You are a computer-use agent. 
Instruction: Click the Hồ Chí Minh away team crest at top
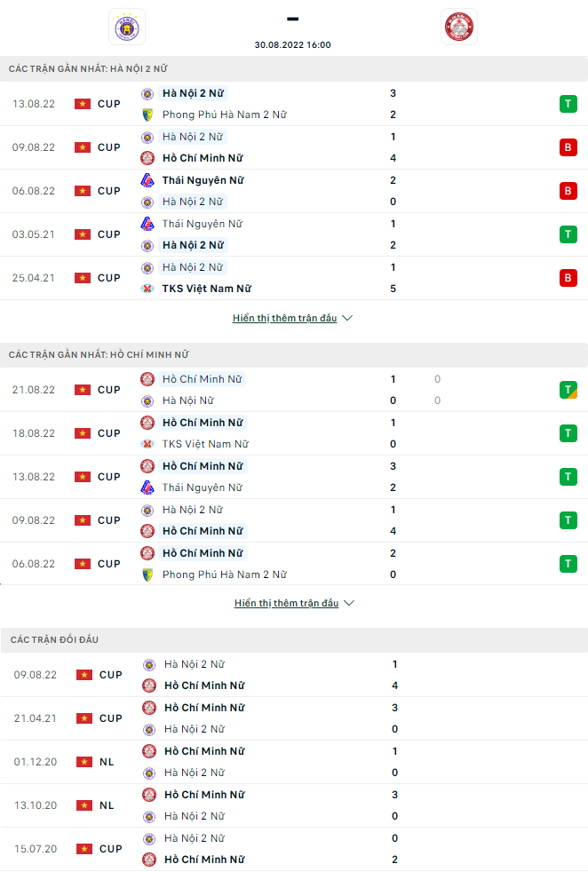pos(459,28)
